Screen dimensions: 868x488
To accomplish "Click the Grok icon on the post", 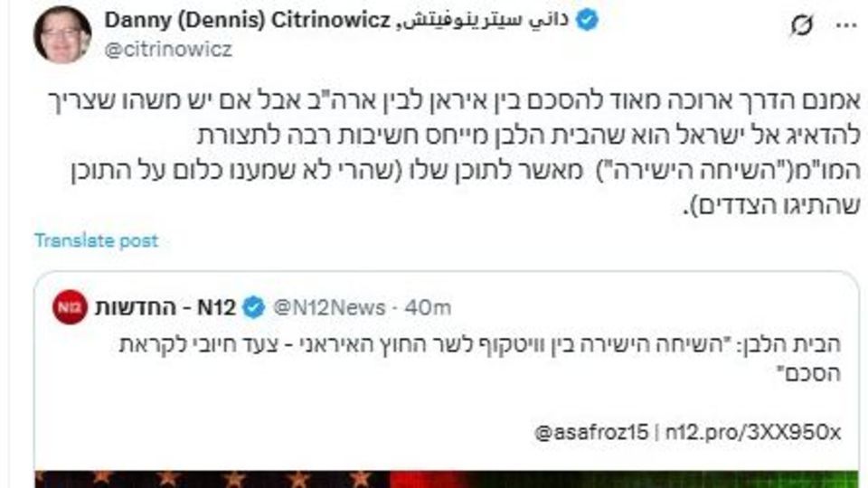I will point(801,25).
